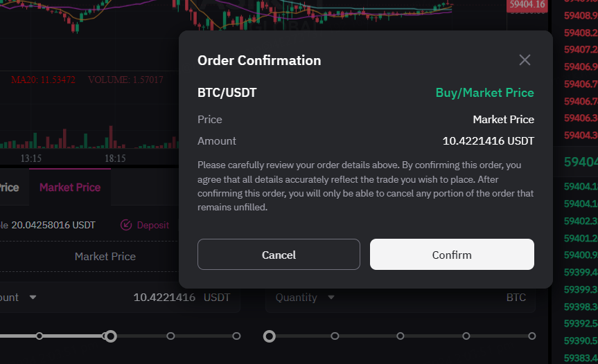Image resolution: width=598 pixels, height=364 pixels.
Task: Select the Market Price tab
Action: point(70,188)
